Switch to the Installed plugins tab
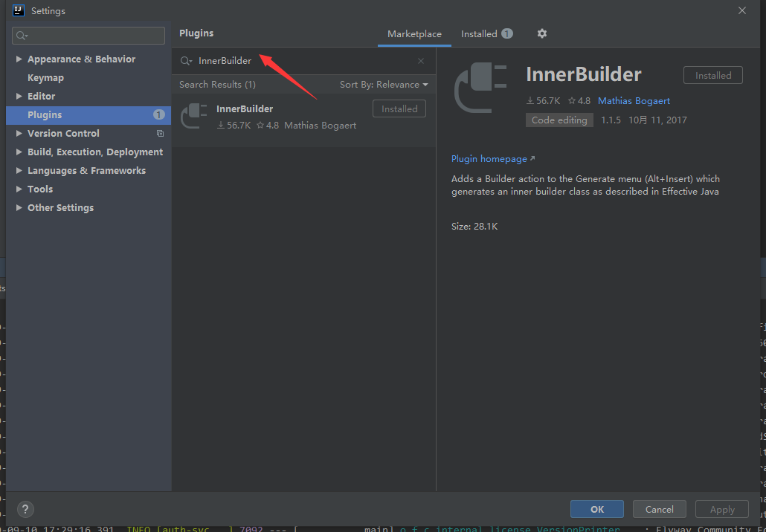This screenshot has height=532, width=766. [479, 34]
